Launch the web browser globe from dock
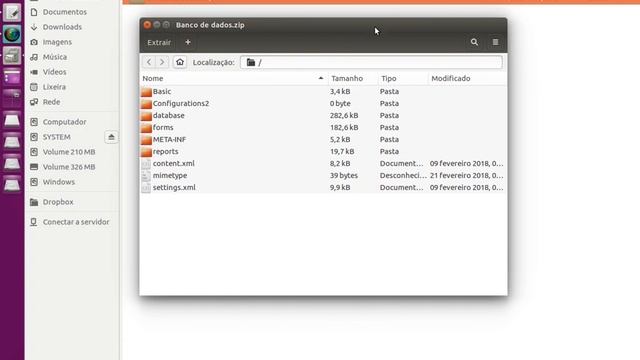This screenshot has width=640, height=360. point(12,34)
